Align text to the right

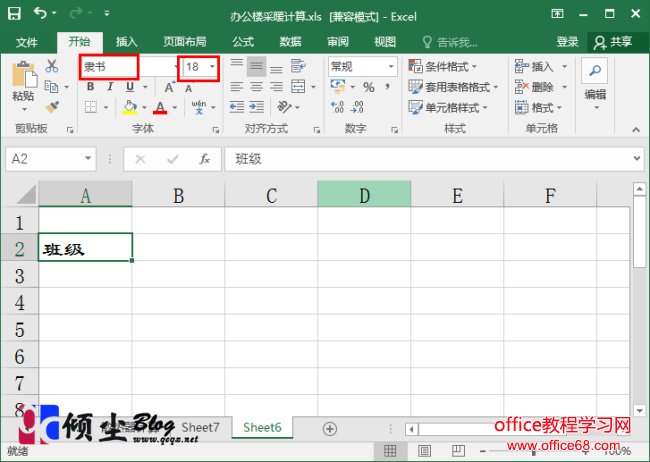click(276, 87)
